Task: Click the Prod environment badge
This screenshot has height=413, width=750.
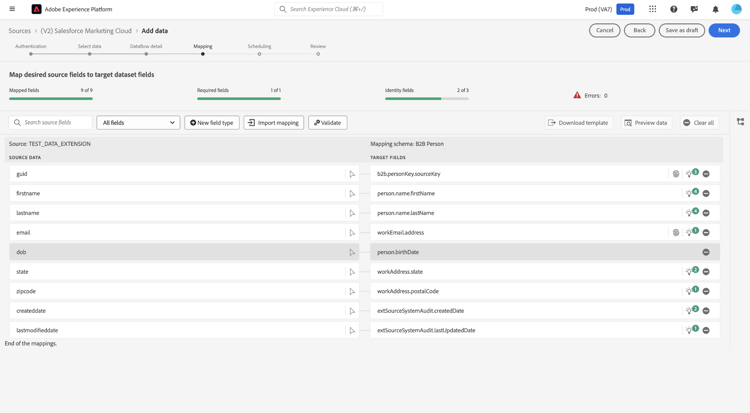Action: (x=625, y=9)
